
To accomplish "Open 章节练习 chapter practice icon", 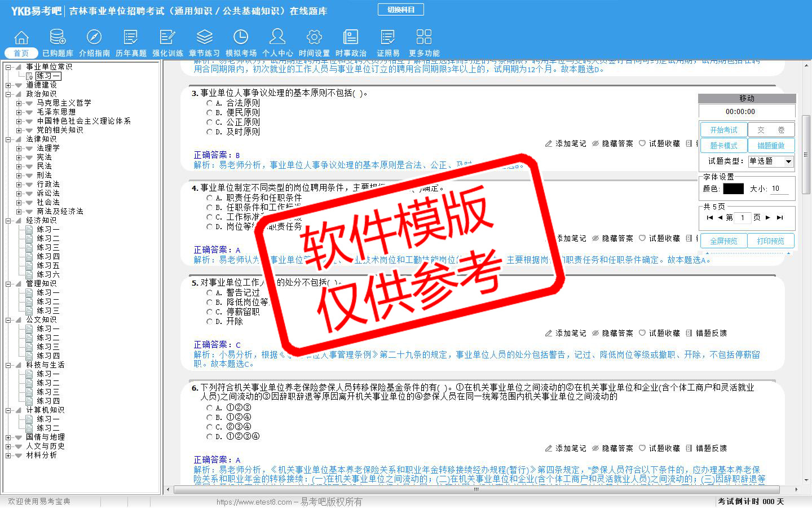I will tap(204, 38).
